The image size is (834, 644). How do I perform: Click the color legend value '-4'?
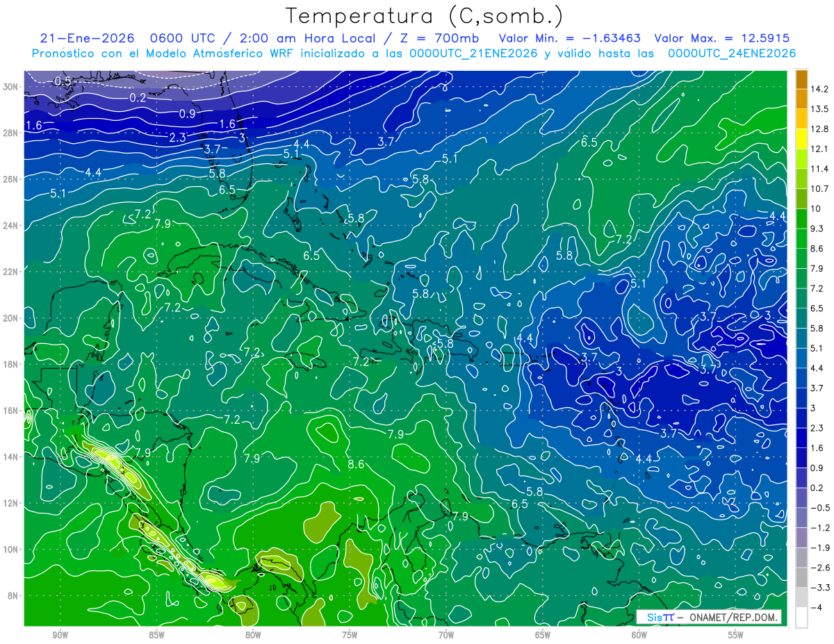coord(817,608)
